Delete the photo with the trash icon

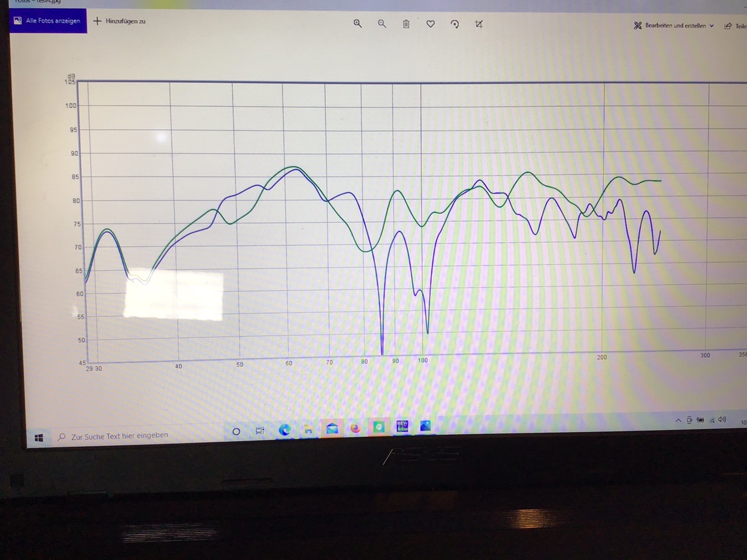pos(406,24)
